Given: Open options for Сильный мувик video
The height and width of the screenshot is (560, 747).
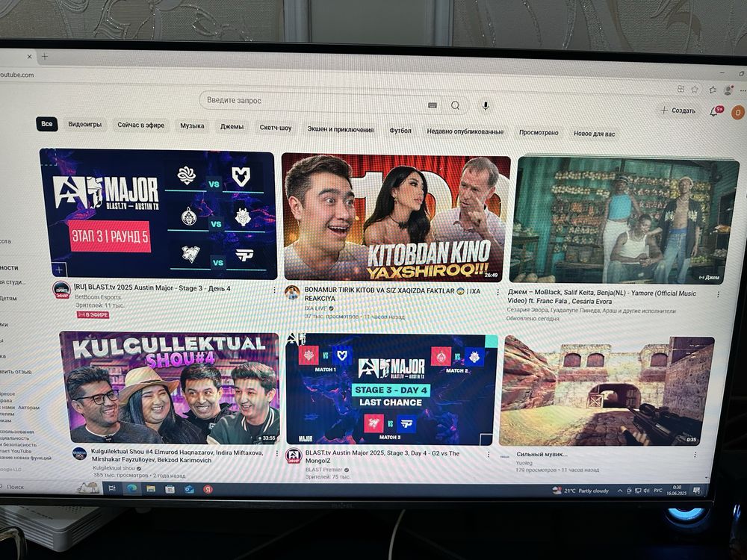Looking at the screenshot, I should click(x=695, y=455).
